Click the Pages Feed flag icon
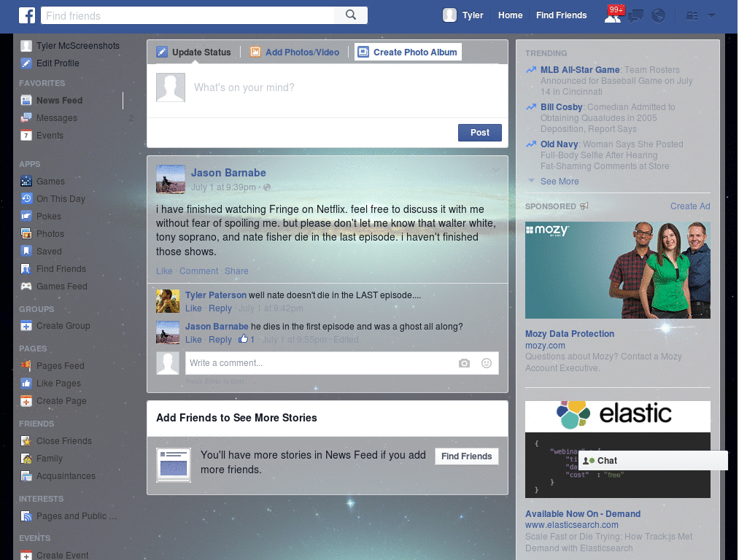Viewport: 747px width, 560px height. [x=26, y=366]
